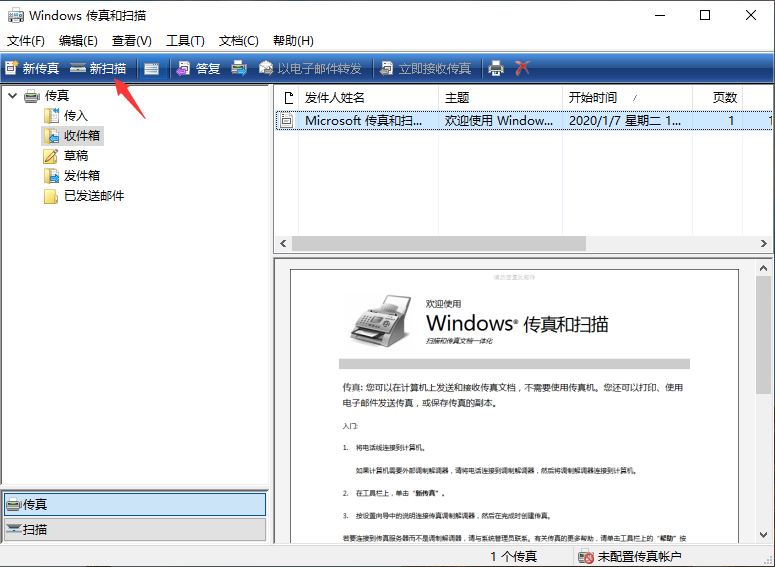Start a New Scan (新扫描)

(98, 68)
